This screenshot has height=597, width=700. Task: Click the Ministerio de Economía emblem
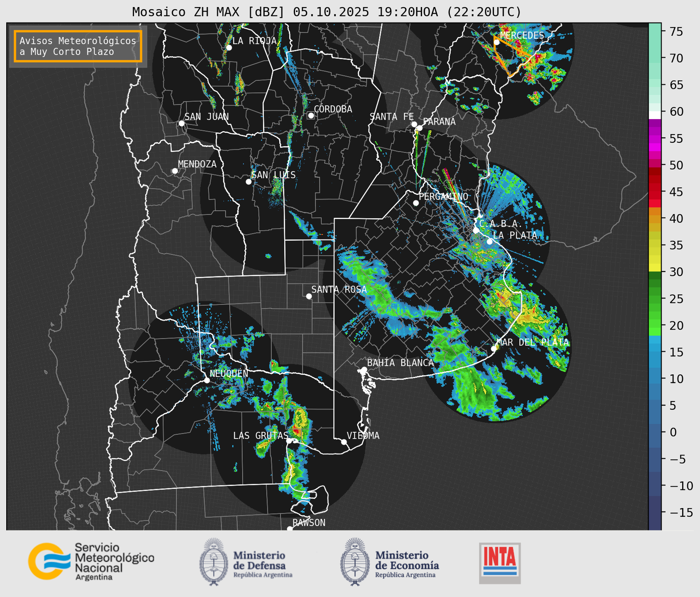tap(354, 562)
